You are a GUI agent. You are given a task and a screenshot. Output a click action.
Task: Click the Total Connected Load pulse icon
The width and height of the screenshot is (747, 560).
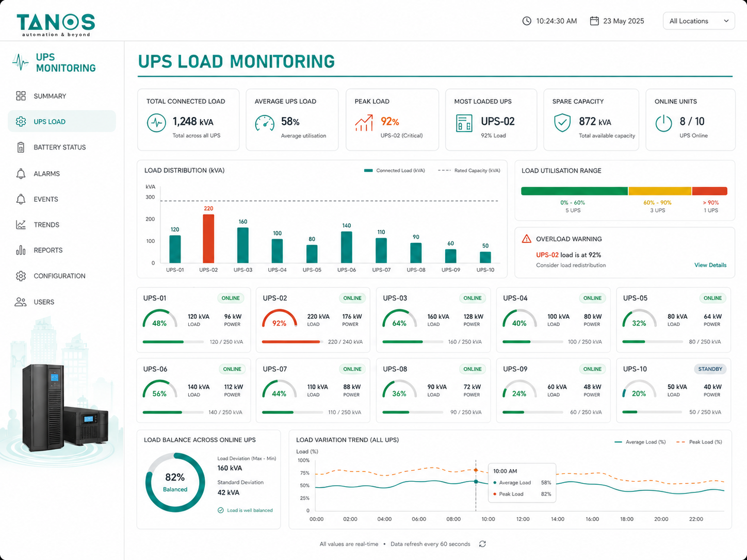pyautogui.click(x=156, y=123)
